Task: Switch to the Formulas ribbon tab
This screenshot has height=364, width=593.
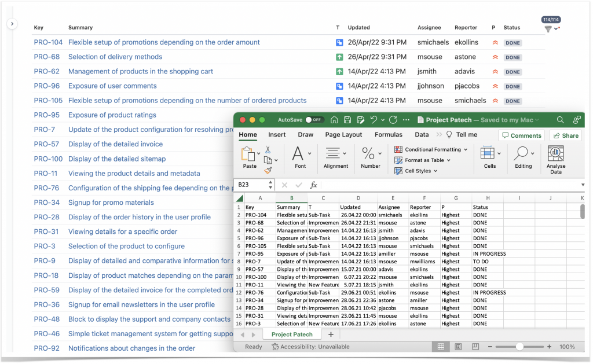Action: pos(389,134)
